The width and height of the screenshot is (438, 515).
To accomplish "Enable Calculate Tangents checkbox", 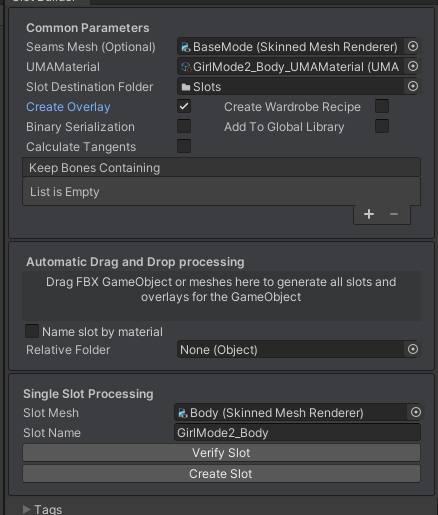I will click(x=184, y=146).
